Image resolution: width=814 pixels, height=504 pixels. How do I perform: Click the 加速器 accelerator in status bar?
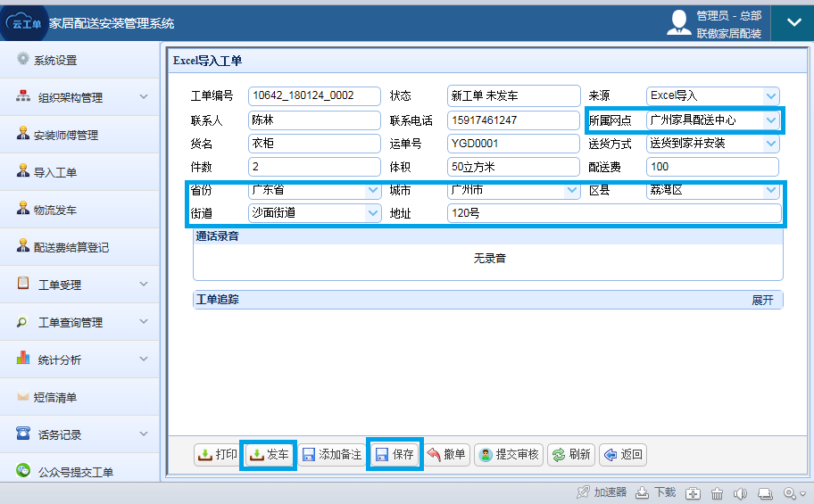pos(602,492)
